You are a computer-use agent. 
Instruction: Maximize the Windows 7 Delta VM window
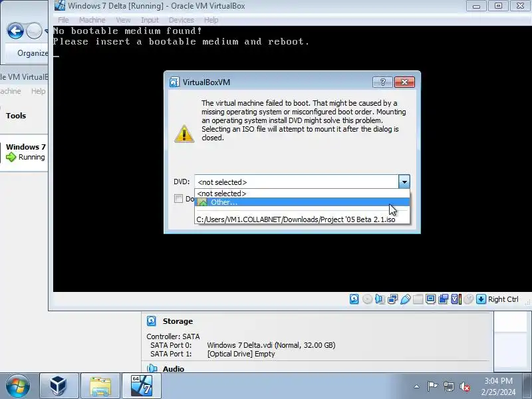click(x=498, y=6)
